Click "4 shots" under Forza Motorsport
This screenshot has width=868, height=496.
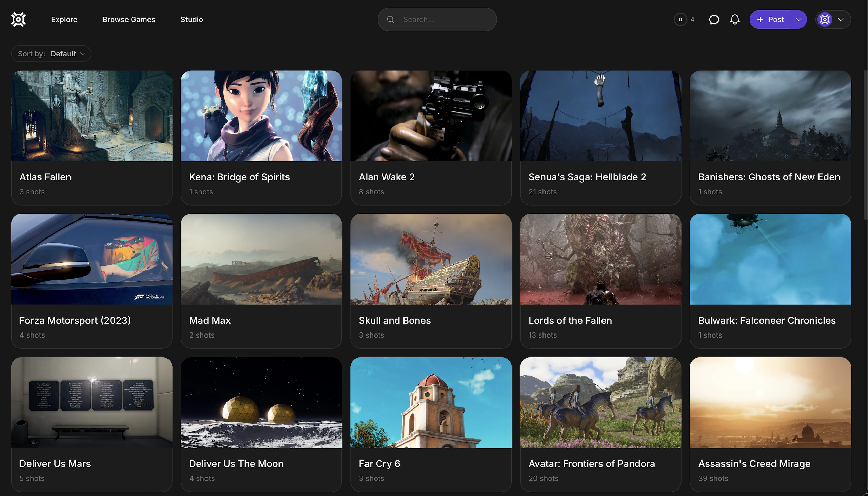click(32, 335)
